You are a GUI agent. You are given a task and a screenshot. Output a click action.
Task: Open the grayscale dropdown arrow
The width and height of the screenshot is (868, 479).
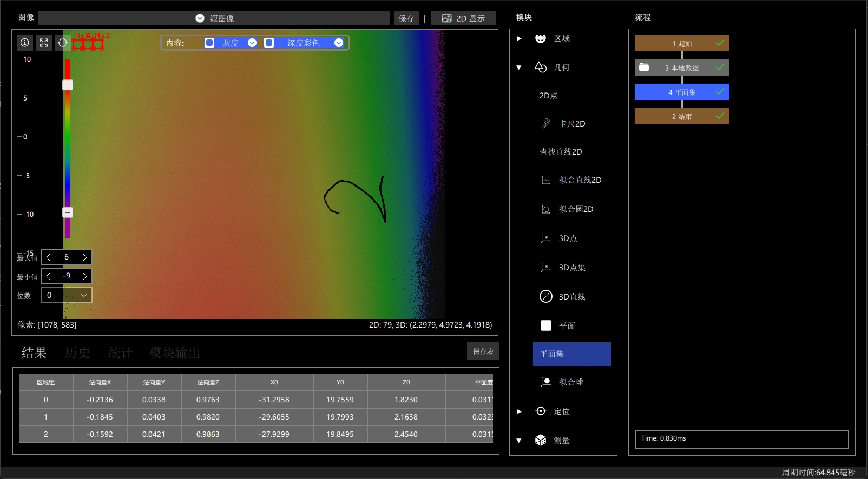252,43
